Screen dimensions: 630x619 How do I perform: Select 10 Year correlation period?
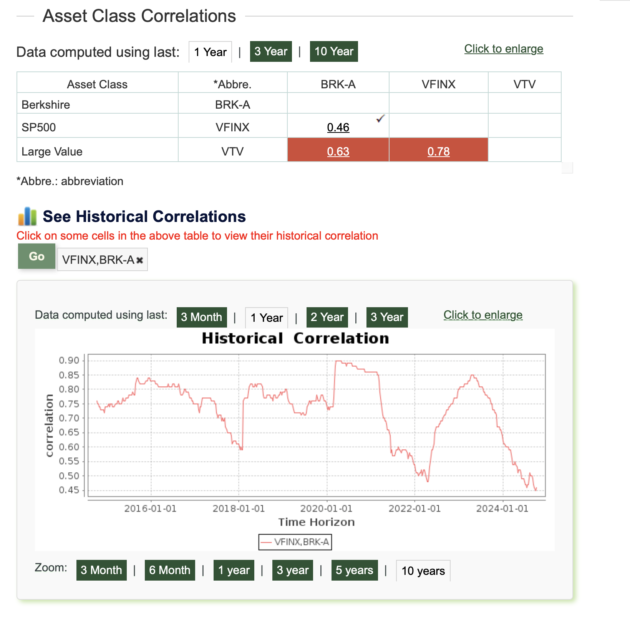[x=334, y=51]
